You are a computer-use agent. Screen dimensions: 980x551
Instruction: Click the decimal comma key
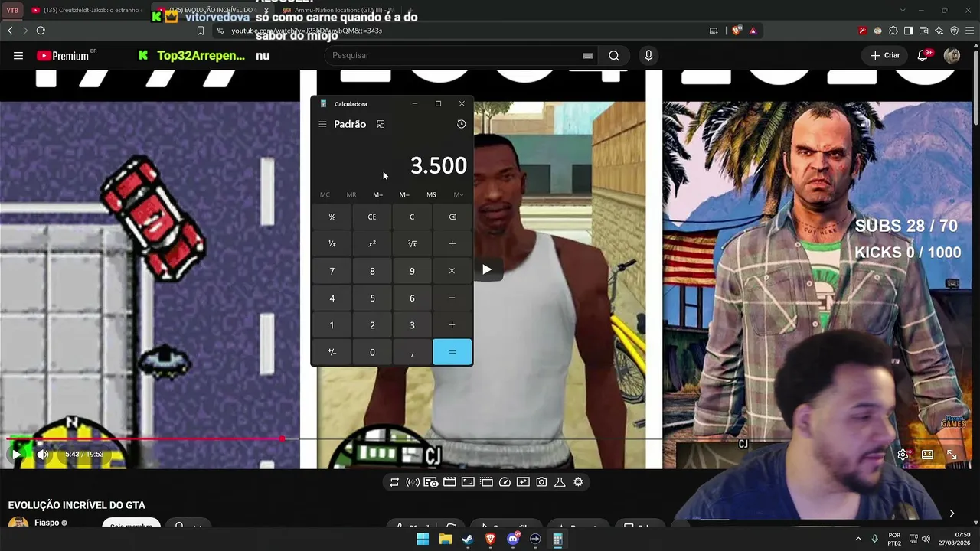tap(412, 352)
